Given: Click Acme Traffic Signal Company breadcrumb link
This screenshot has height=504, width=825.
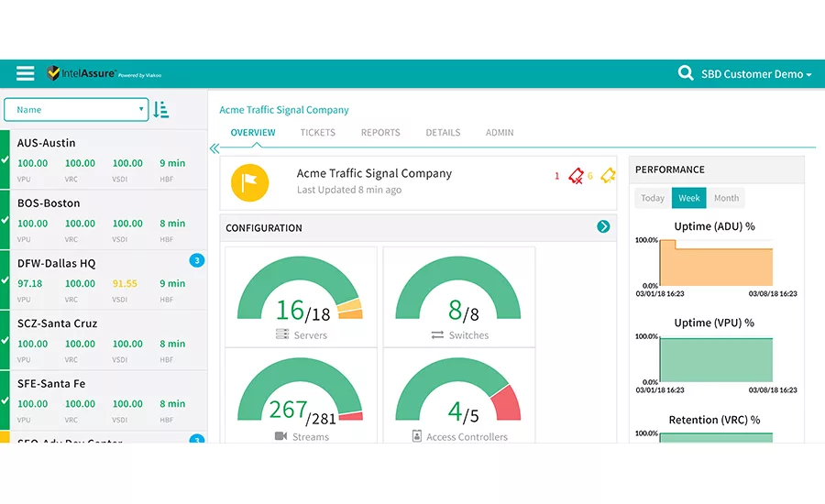Looking at the screenshot, I should click(x=283, y=109).
